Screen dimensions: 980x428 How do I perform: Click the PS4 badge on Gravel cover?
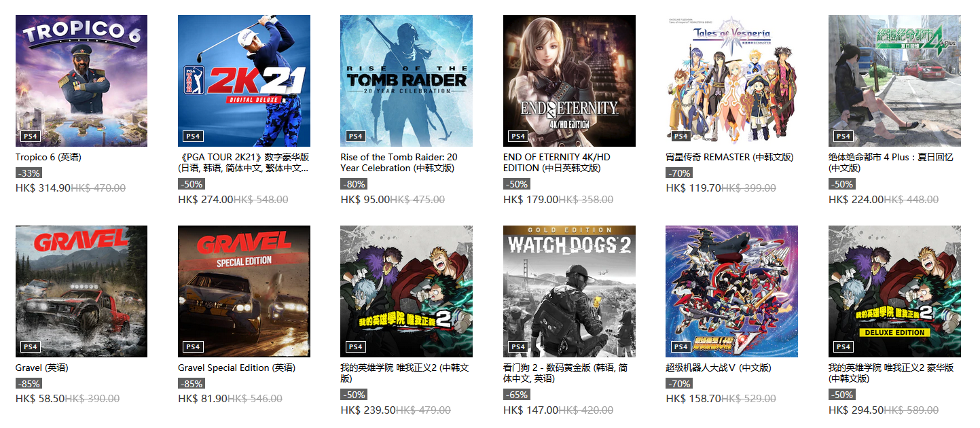31,346
